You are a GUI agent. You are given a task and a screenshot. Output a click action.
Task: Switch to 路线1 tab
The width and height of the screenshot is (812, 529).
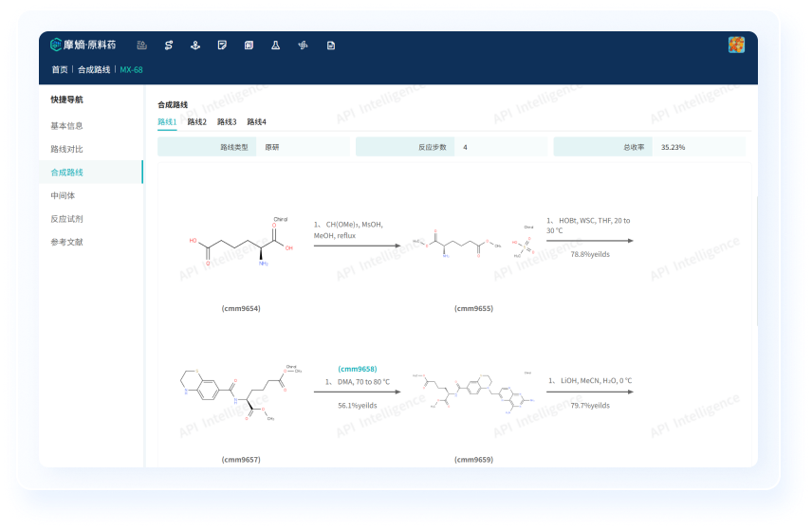tap(167, 122)
